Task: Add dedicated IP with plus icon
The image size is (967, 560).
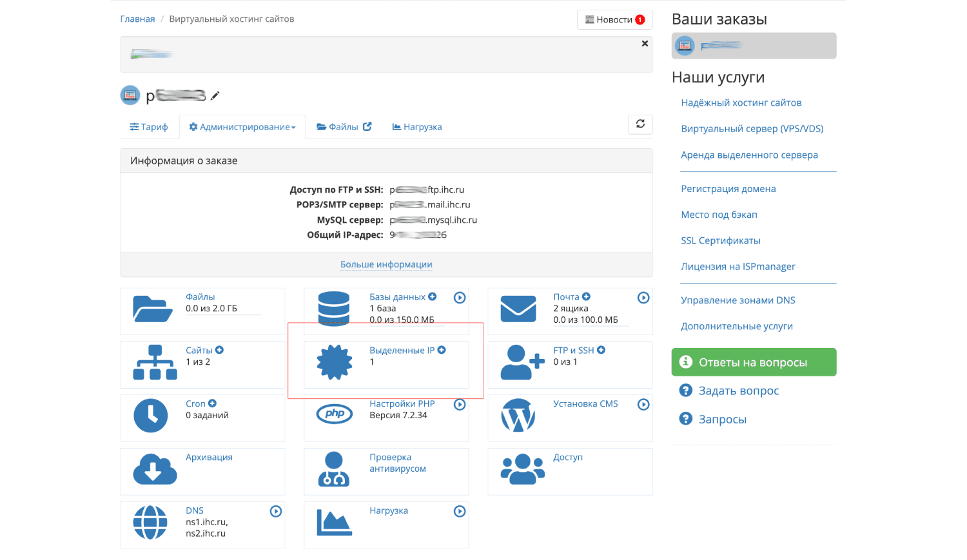Action: 442,351
